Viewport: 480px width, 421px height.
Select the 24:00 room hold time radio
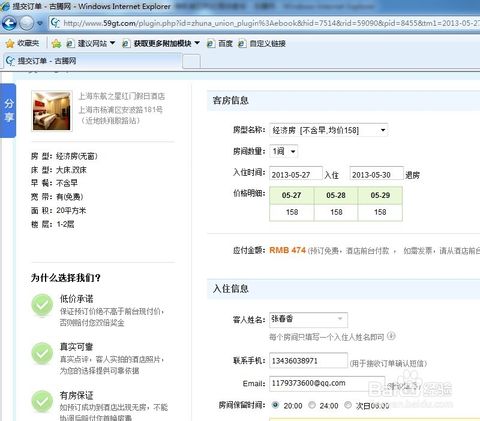point(312,405)
